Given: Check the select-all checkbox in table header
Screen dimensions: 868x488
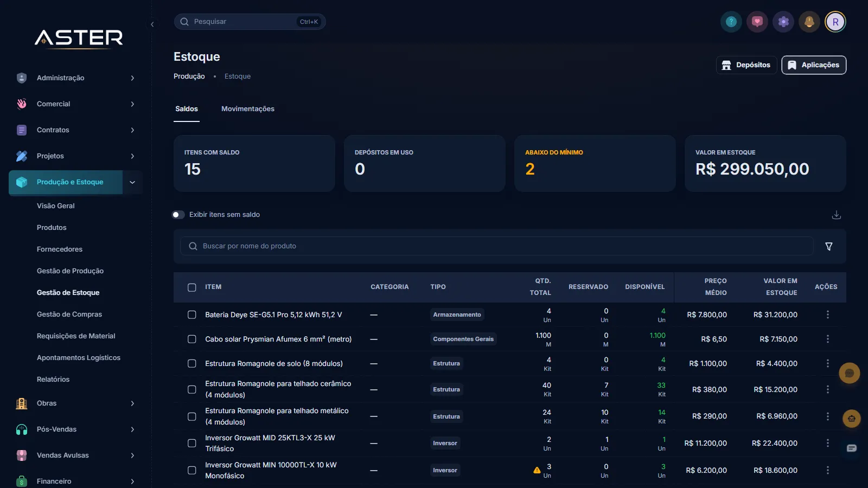Looking at the screenshot, I should pos(192,287).
